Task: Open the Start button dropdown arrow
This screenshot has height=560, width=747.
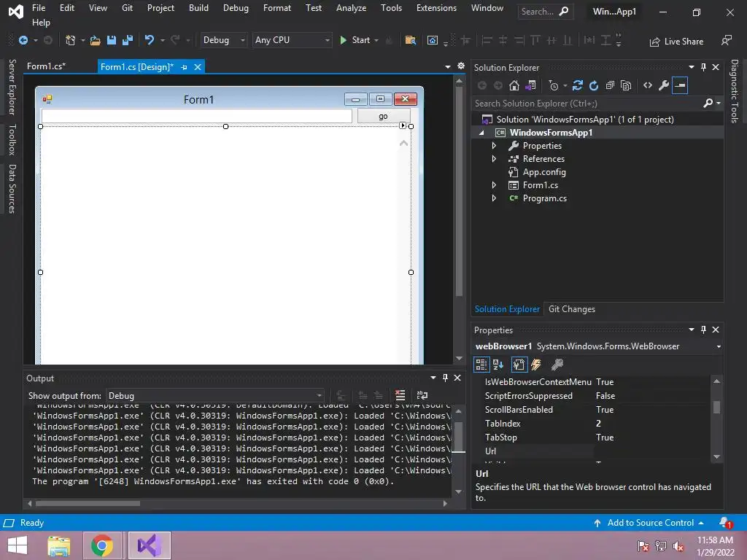Action: pos(376,41)
